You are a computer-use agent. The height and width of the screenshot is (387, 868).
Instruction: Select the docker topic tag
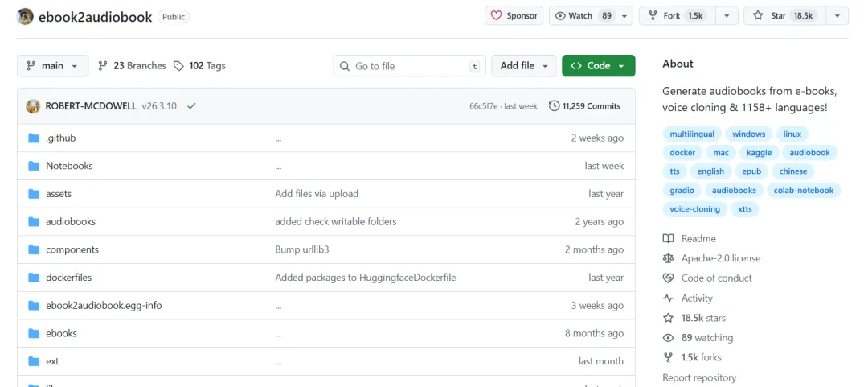click(x=682, y=153)
